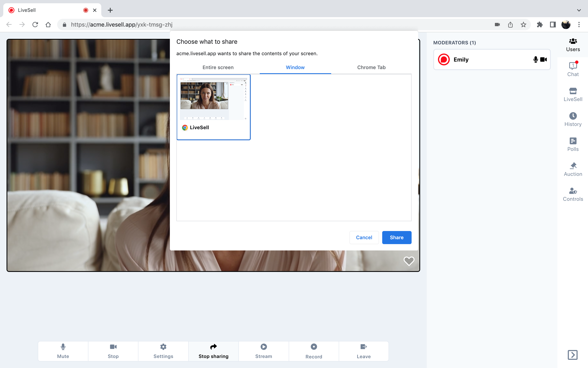The width and height of the screenshot is (588, 368).
Task: Open the Controls panel
Action: pos(573,194)
